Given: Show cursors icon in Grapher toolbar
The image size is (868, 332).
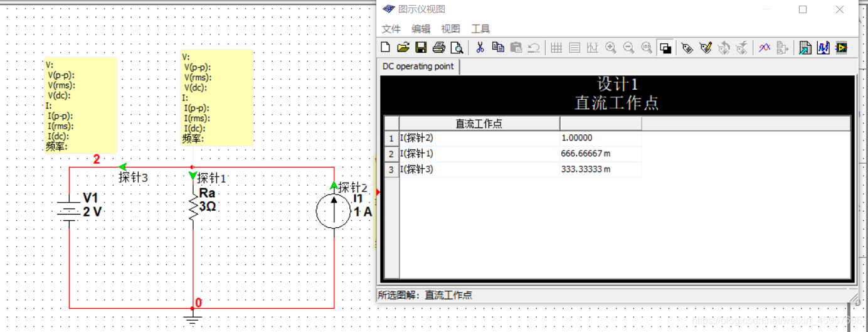Looking at the screenshot, I should (x=592, y=48).
